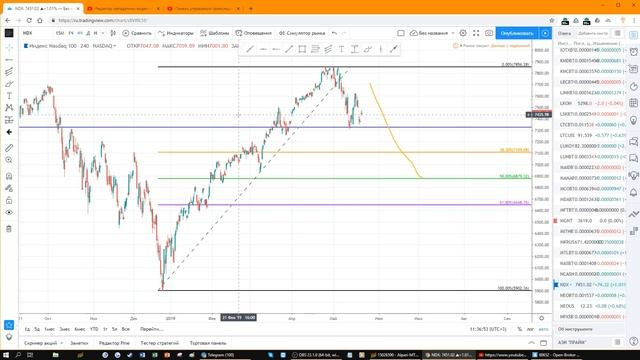The width and height of the screenshot is (640, 360).
Task: Toggle the лог logarithmic scale
Action: coord(530,329)
